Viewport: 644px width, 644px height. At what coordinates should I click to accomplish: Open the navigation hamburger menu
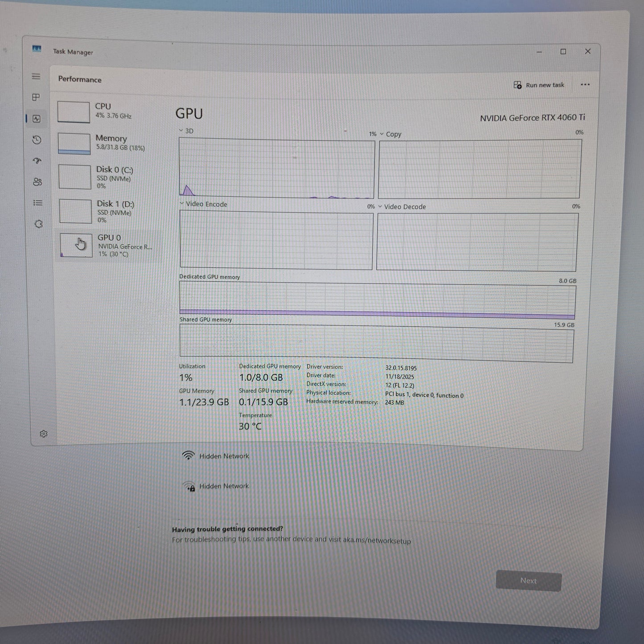[x=36, y=77]
